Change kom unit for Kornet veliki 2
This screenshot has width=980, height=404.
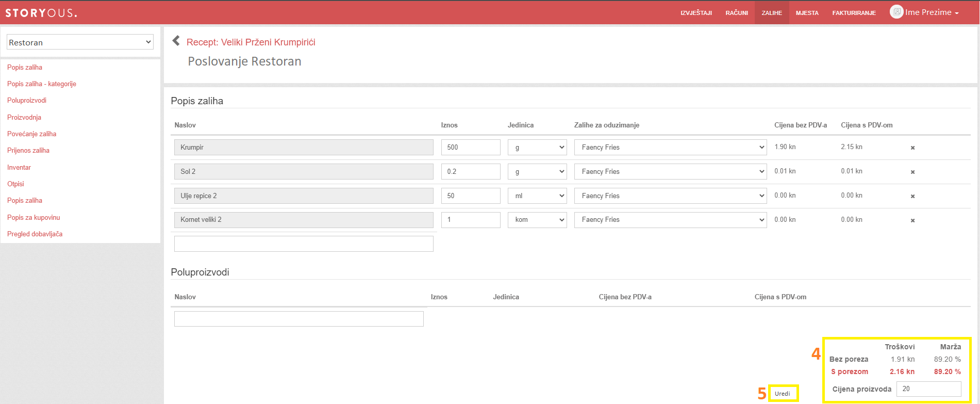pyautogui.click(x=537, y=220)
